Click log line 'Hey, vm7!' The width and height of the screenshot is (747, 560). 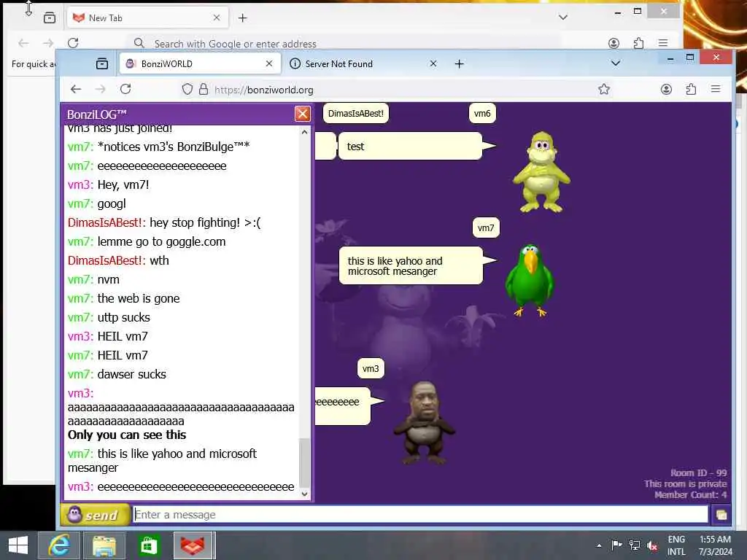coord(123,184)
